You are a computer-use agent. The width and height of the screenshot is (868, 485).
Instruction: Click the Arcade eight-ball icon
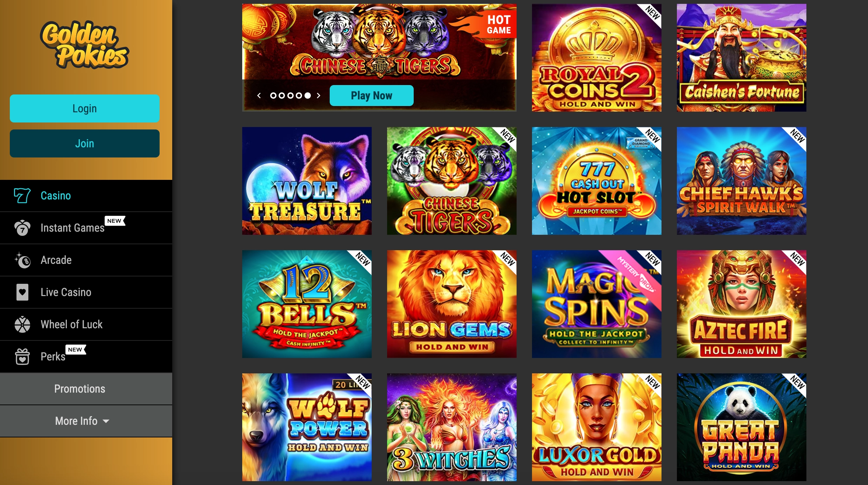[22, 260]
